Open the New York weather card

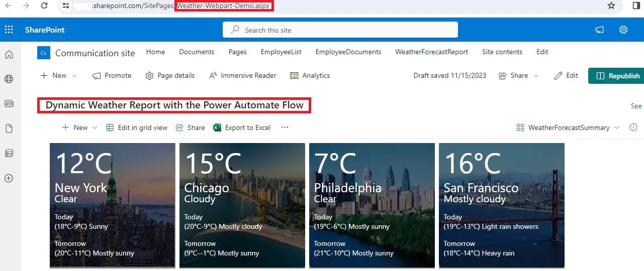[x=113, y=205]
